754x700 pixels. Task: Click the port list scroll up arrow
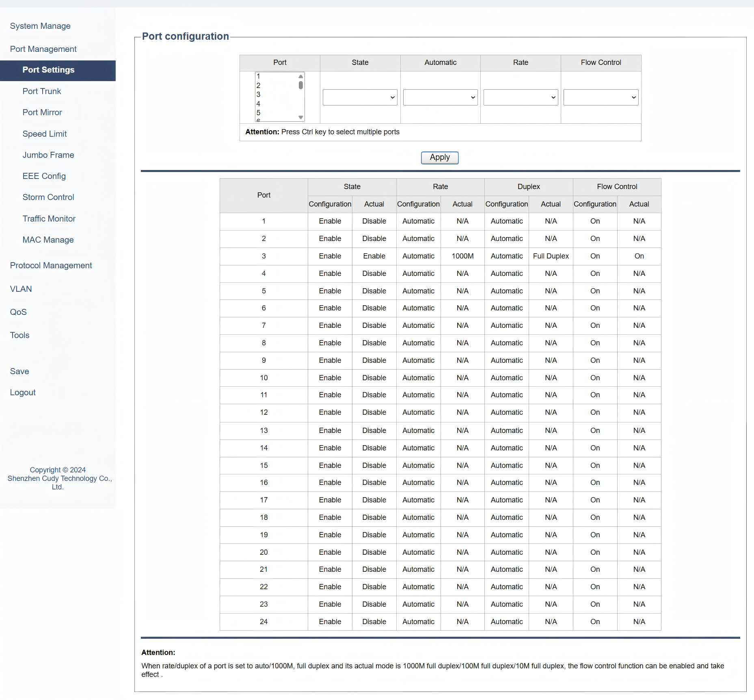(x=301, y=76)
